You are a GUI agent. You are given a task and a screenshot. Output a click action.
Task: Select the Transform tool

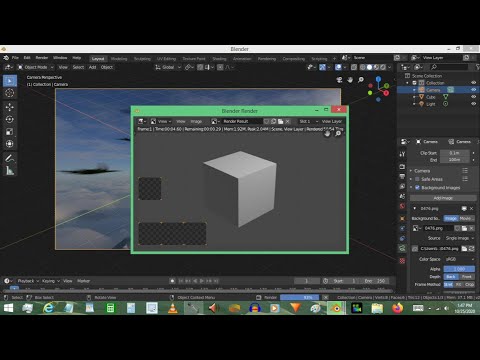coord(10,144)
